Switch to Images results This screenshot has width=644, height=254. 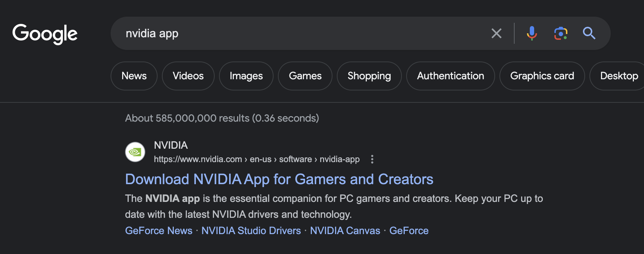[246, 76]
